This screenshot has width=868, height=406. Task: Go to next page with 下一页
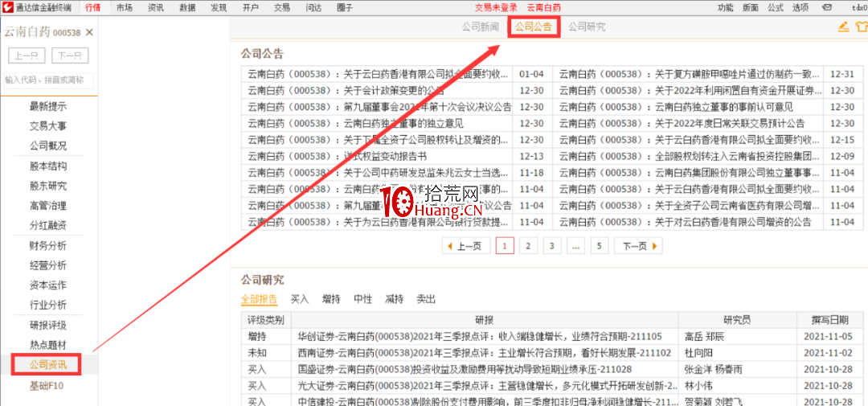pyautogui.click(x=638, y=246)
